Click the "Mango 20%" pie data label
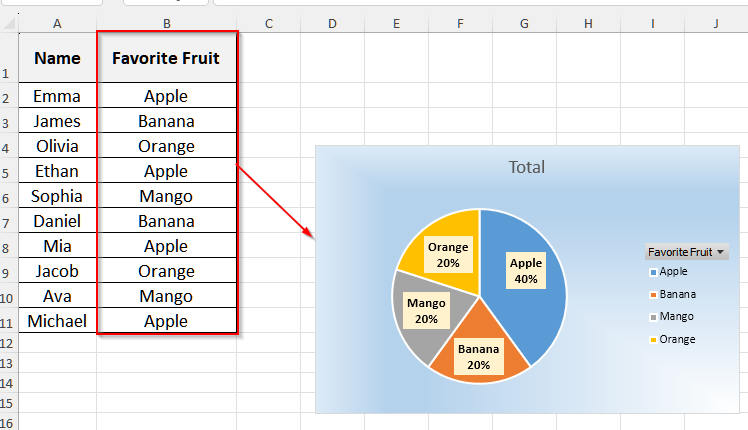The width and height of the screenshot is (748, 430). point(427,310)
